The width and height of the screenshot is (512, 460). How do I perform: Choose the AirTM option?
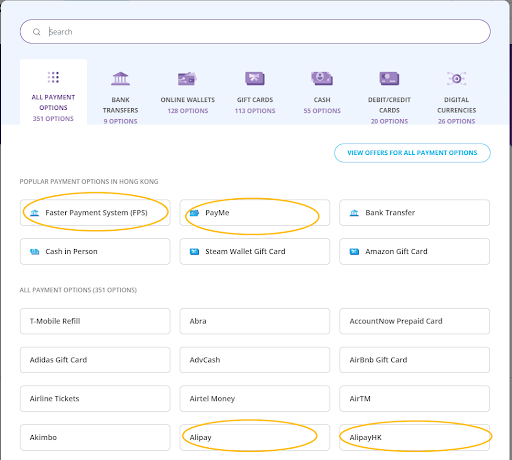point(415,399)
